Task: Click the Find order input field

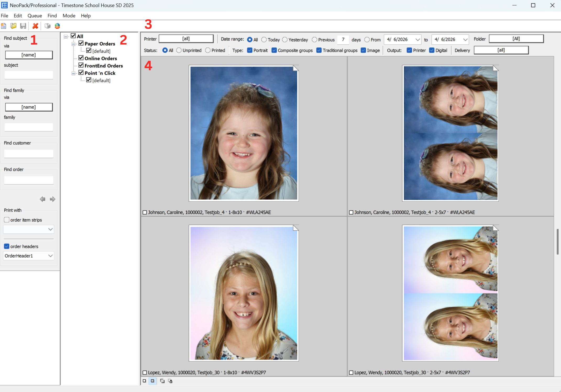Action: pyautogui.click(x=29, y=180)
